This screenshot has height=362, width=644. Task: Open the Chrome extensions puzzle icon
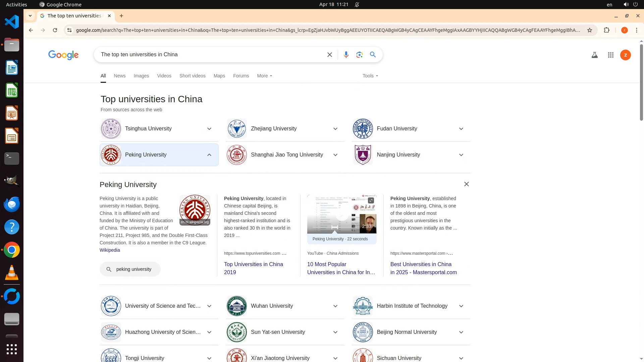606,30
